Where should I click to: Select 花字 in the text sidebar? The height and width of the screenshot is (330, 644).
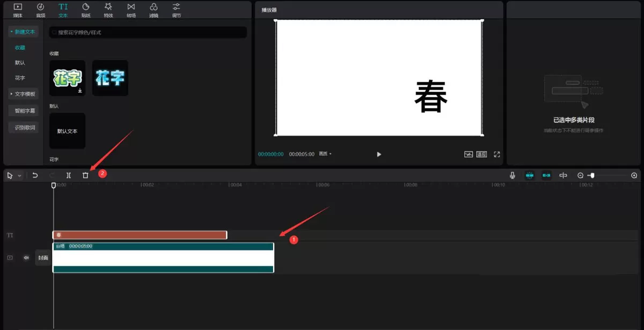point(20,78)
